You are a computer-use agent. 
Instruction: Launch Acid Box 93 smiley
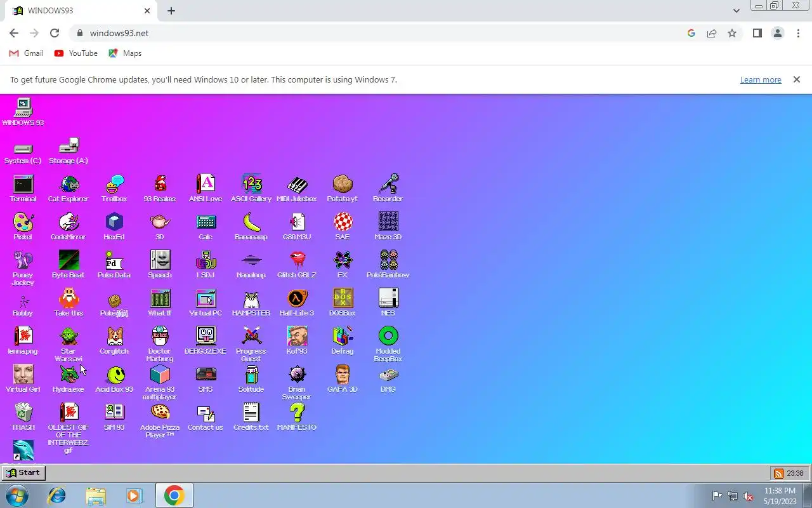coord(114,379)
